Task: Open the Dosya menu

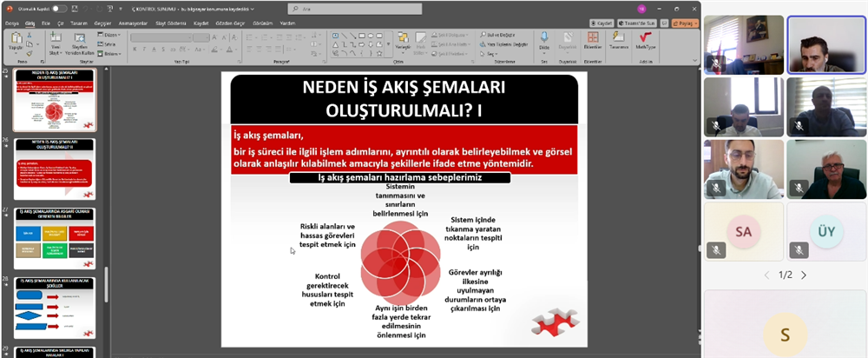Action: tap(12, 23)
